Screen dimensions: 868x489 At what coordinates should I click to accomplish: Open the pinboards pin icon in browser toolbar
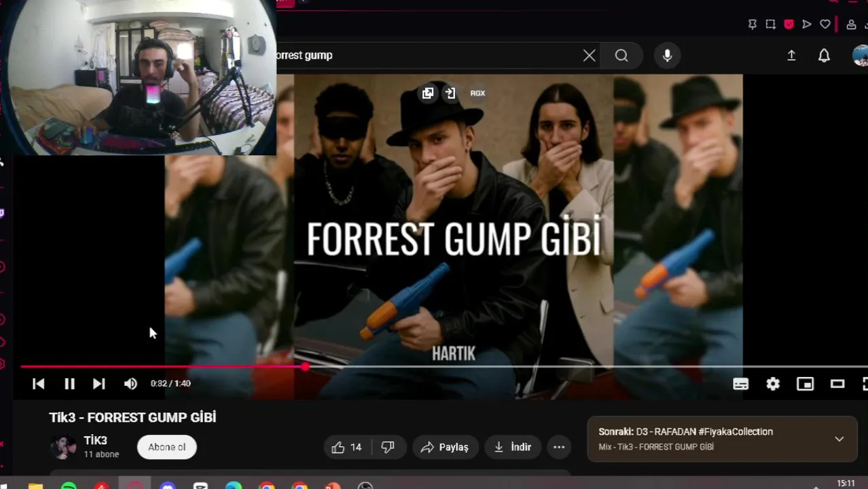[753, 24]
